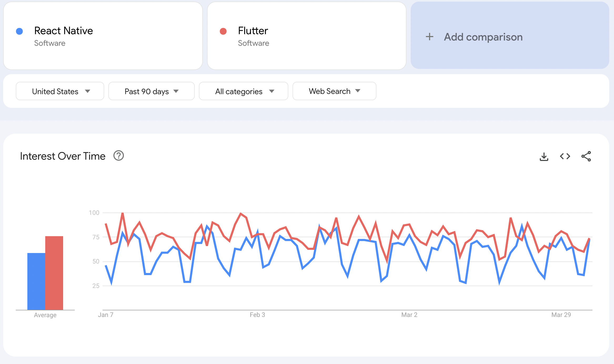Share the Interest Over Time chart
The height and width of the screenshot is (364, 614).
click(586, 156)
